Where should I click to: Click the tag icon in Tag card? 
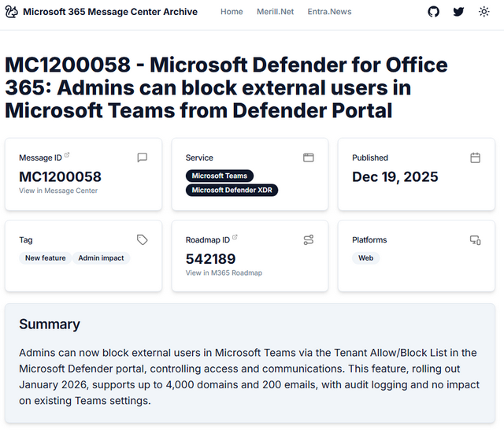[142, 239]
